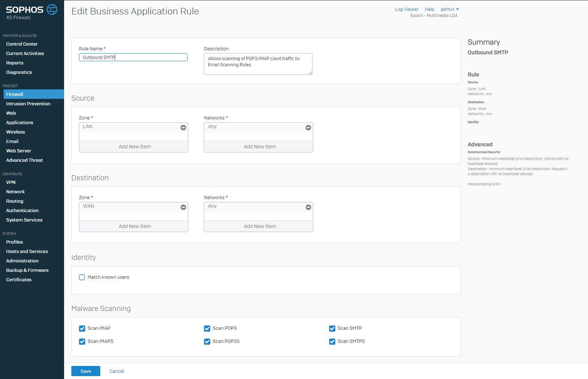Screen dimensions: 588x379
Task: Open Web protection menu
Action: pos(11,113)
